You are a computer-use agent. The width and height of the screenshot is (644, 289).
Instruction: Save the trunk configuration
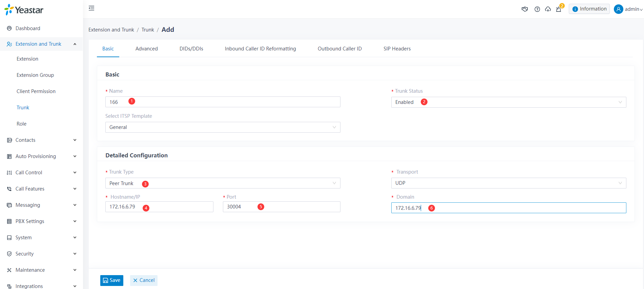[112, 280]
